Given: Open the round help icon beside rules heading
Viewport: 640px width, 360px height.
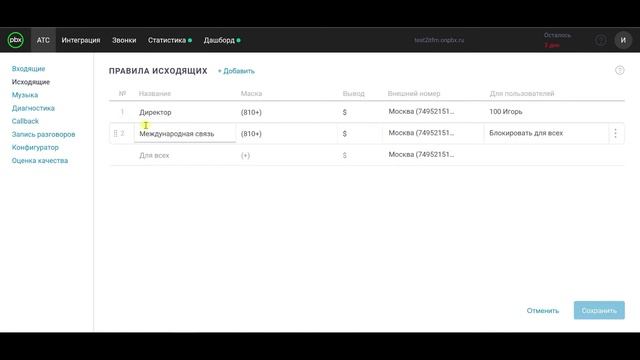Looking at the screenshot, I should click(x=620, y=70).
